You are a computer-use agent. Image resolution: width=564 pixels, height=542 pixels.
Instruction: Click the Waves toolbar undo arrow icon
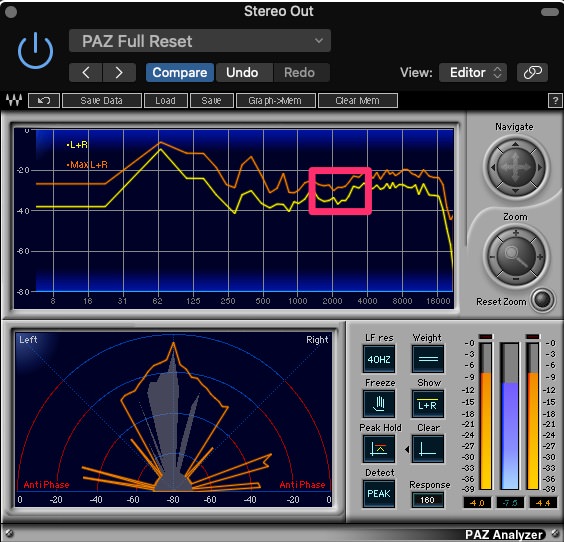pyautogui.click(x=44, y=100)
